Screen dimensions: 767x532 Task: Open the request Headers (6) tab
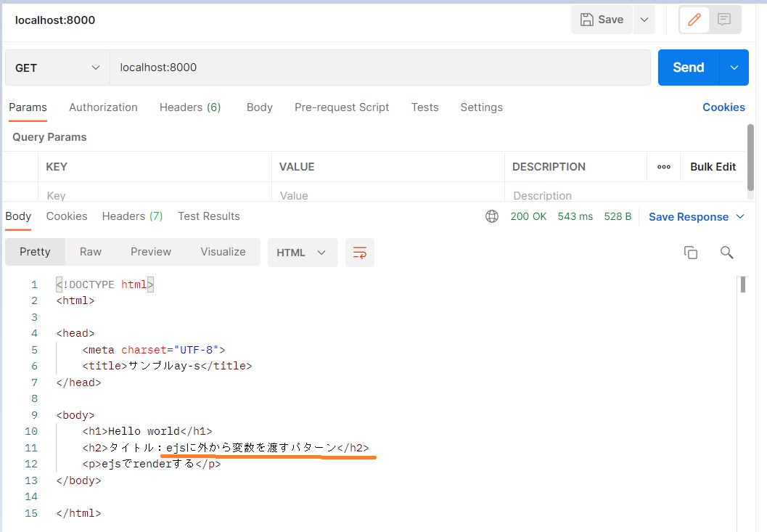(x=190, y=107)
